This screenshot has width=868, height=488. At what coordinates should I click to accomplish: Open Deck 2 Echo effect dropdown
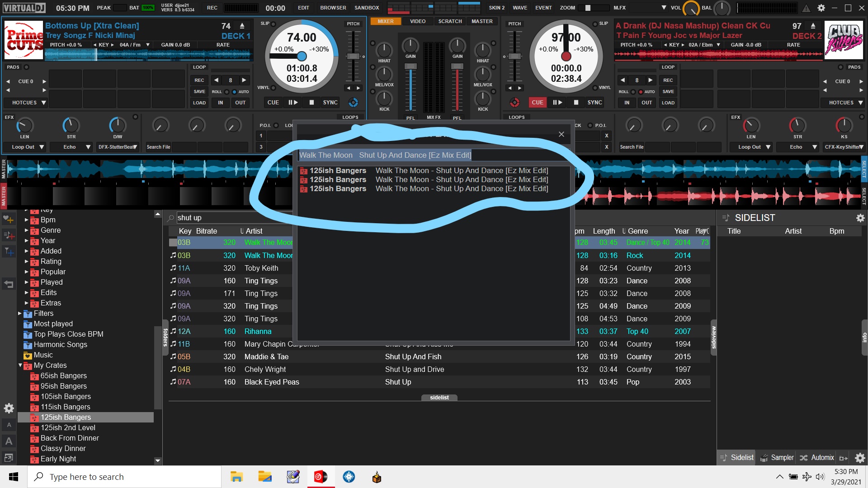798,147
